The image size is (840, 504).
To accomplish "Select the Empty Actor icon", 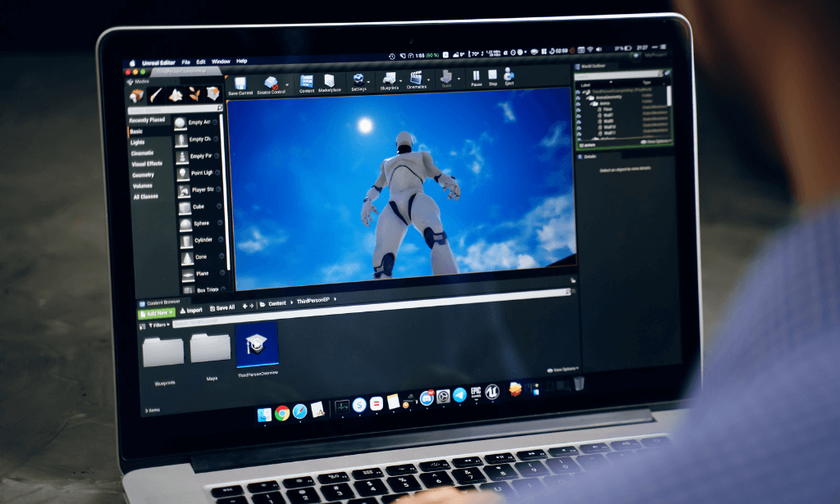I will tap(180, 123).
